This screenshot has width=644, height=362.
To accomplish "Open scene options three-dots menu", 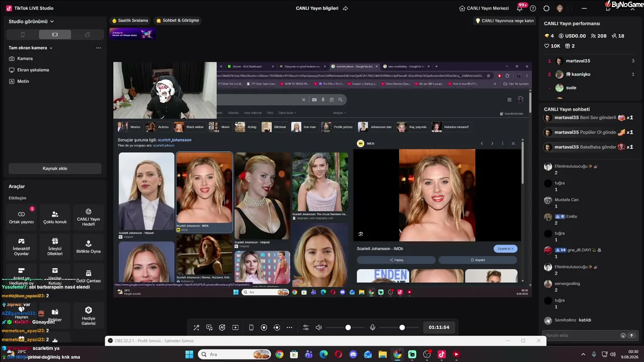I will click(x=99, y=48).
